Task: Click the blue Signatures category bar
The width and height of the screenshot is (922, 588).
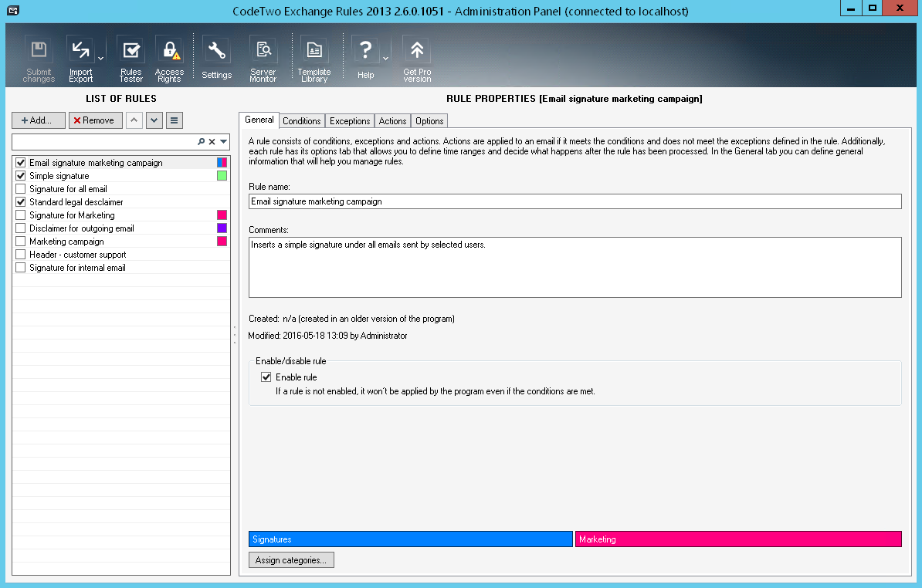Action: pos(411,539)
